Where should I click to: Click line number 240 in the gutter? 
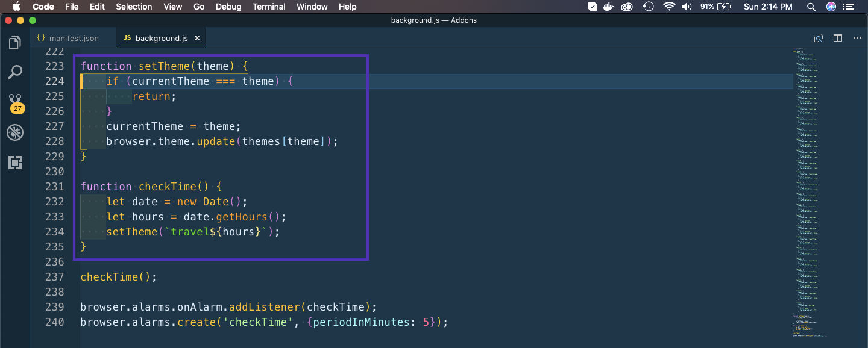coord(55,322)
